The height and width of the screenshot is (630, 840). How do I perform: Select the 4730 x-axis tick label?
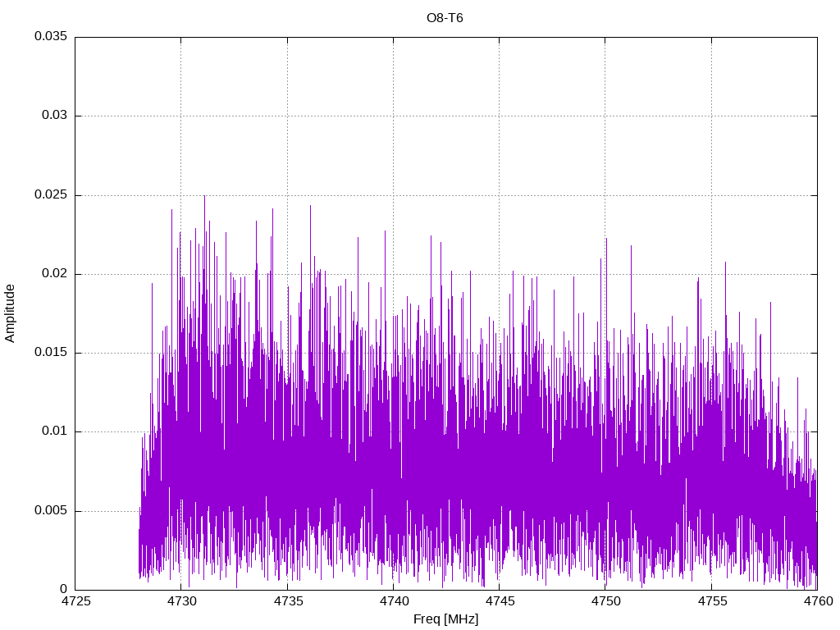coord(181,602)
